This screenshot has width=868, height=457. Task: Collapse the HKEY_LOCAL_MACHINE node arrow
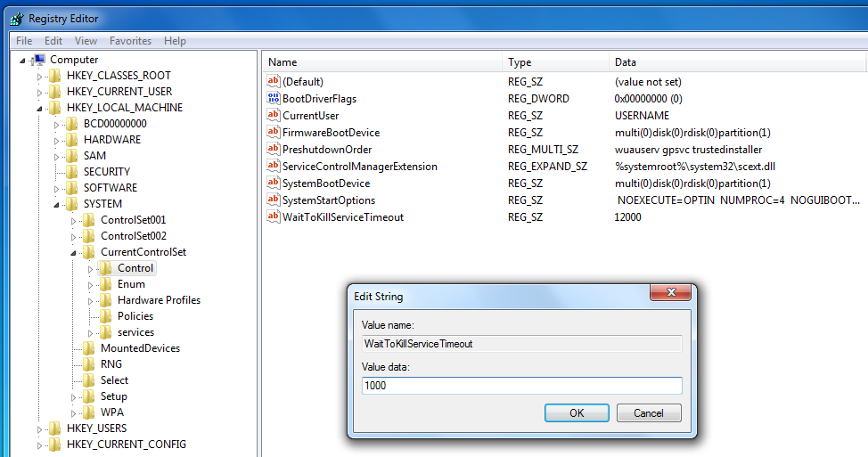coord(39,109)
